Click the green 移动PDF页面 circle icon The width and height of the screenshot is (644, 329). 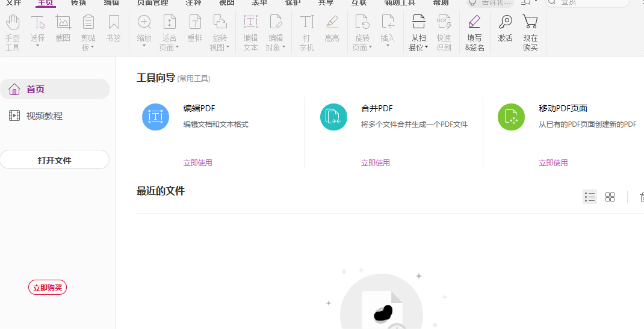coord(512,117)
